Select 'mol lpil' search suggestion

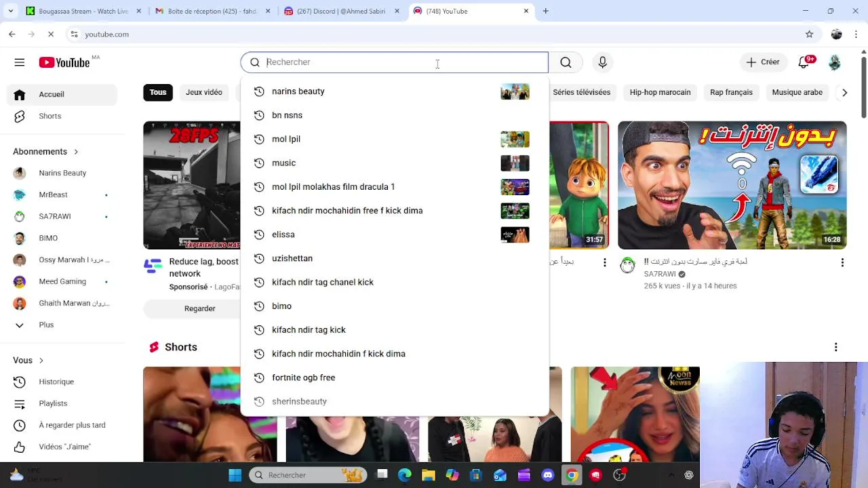394,139
